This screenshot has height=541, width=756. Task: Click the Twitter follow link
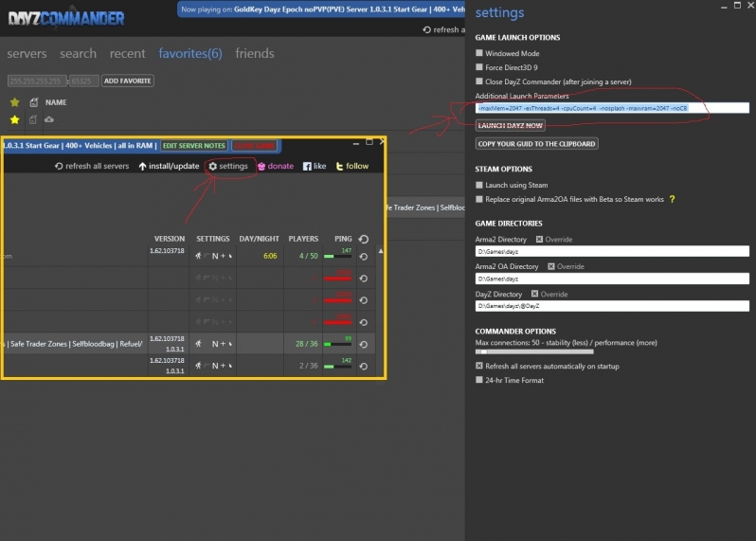click(x=352, y=166)
